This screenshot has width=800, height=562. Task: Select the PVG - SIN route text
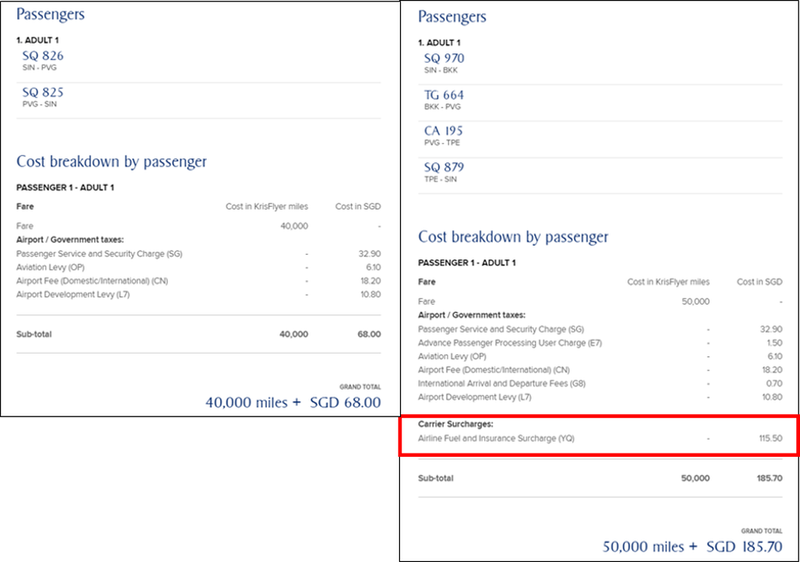click(39, 104)
